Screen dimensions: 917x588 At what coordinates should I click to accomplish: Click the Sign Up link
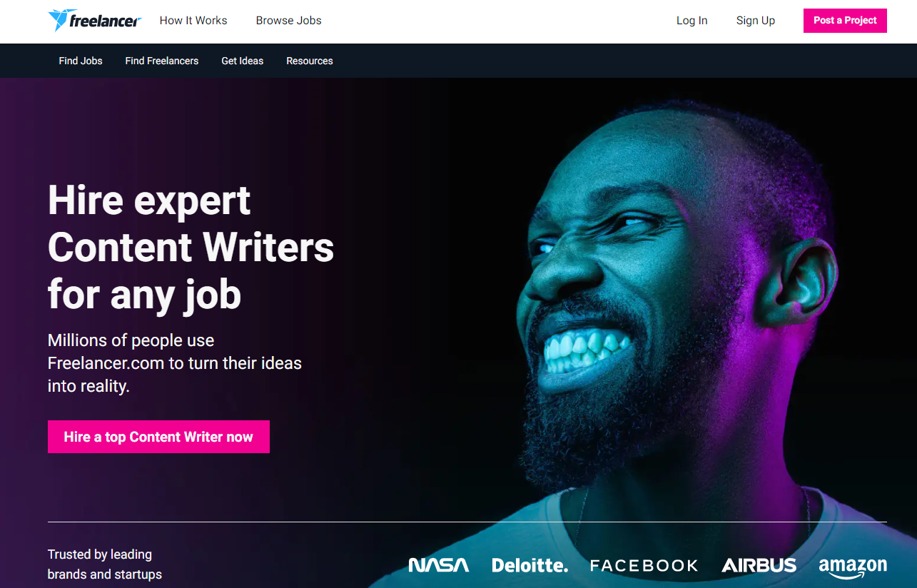pos(756,21)
